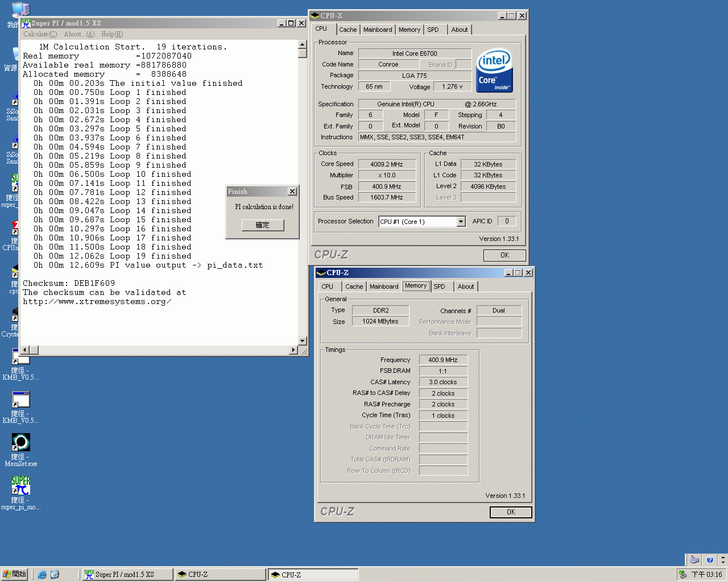Viewport: 728px width, 582px height.
Task: Close the Finish dialog
Action: tap(292, 192)
